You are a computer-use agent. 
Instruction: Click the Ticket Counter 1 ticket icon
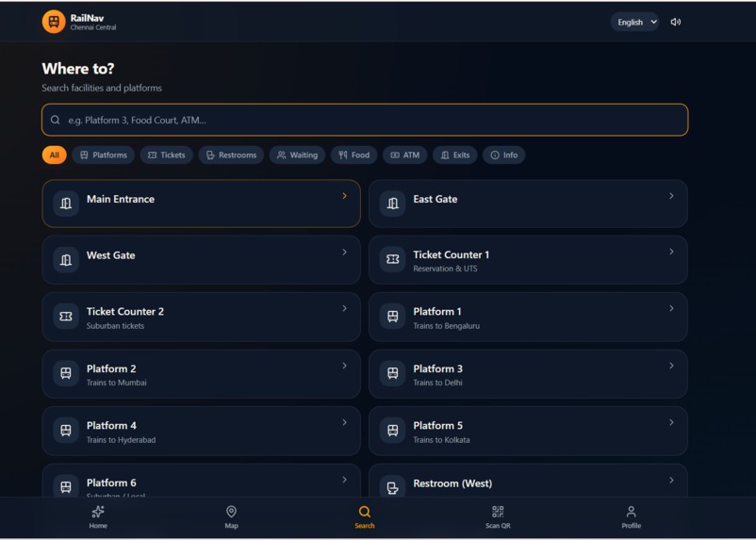tap(392, 260)
